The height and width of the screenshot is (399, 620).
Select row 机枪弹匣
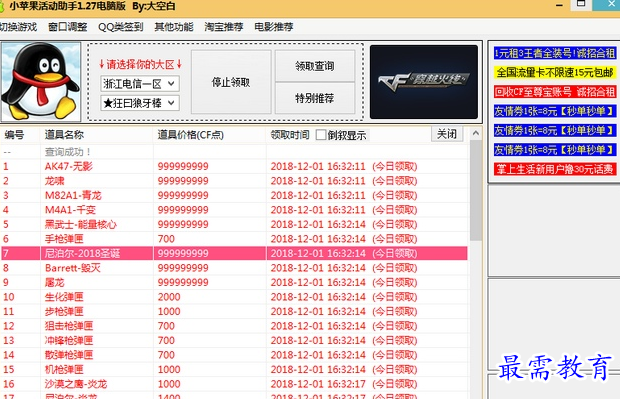(x=234, y=369)
